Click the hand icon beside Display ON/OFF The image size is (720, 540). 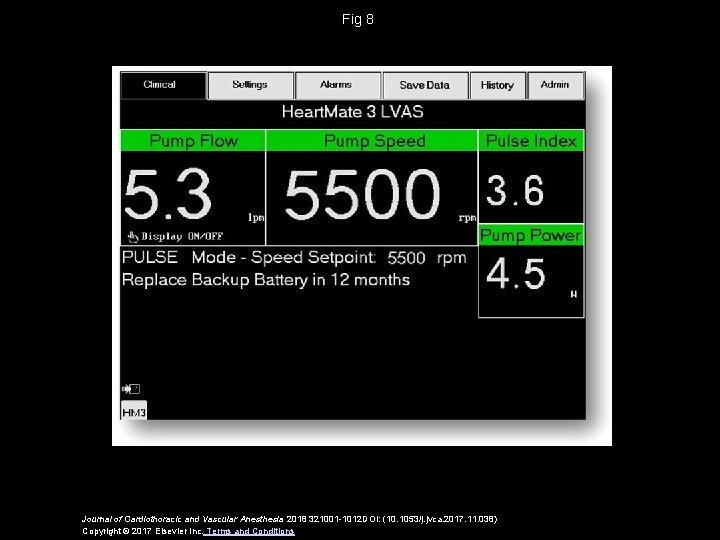click(x=133, y=236)
